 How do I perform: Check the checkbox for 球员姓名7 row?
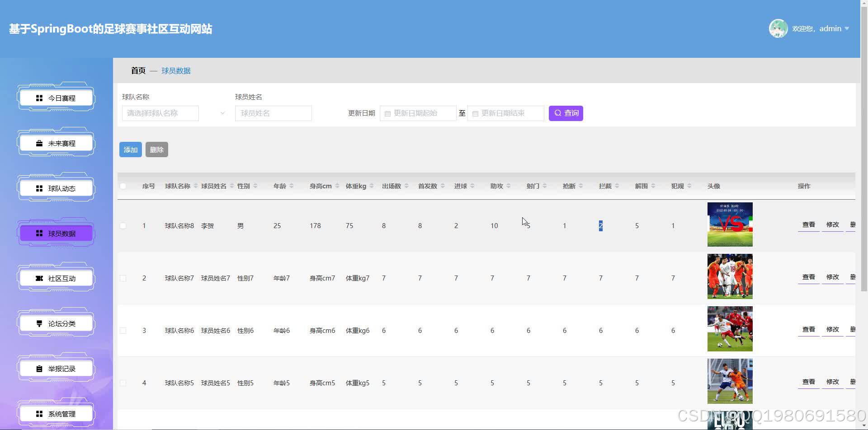click(123, 278)
